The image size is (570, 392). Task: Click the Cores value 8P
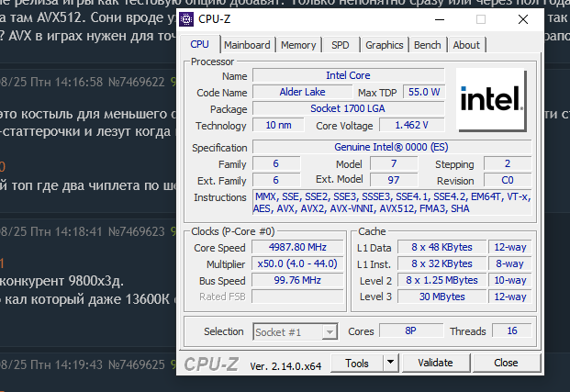(x=411, y=330)
